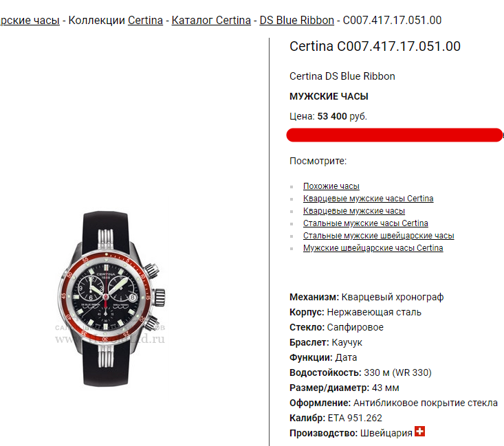The width and height of the screenshot is (504, 446).
Task: Open Кварцевые мужские часы Certina link
Action: [x=368, y=199]
